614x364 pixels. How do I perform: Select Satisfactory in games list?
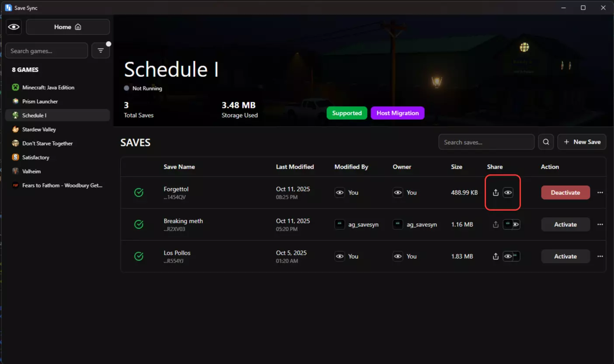click(57, 157)
